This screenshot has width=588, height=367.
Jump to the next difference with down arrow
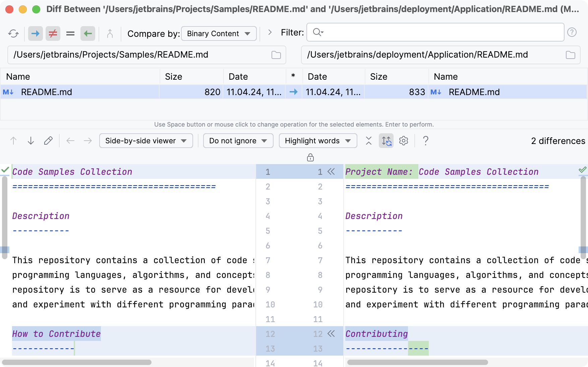31,141
